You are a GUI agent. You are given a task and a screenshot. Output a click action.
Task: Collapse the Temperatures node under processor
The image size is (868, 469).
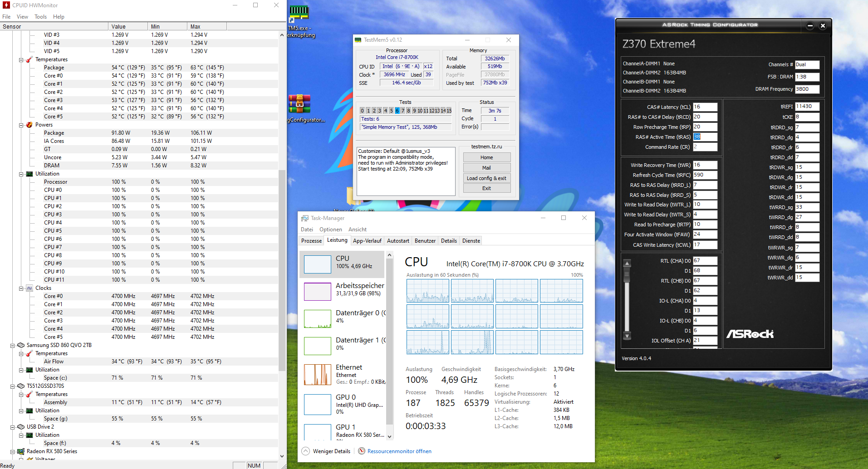[x=21, y=60]
